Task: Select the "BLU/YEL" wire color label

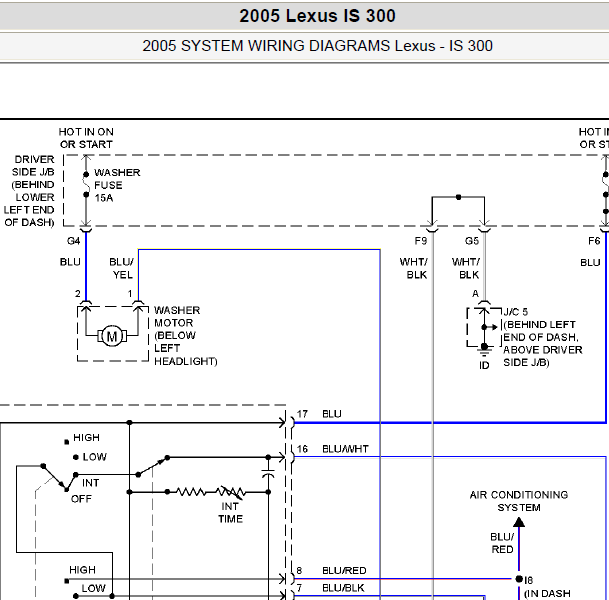Action: pos(122,268)
